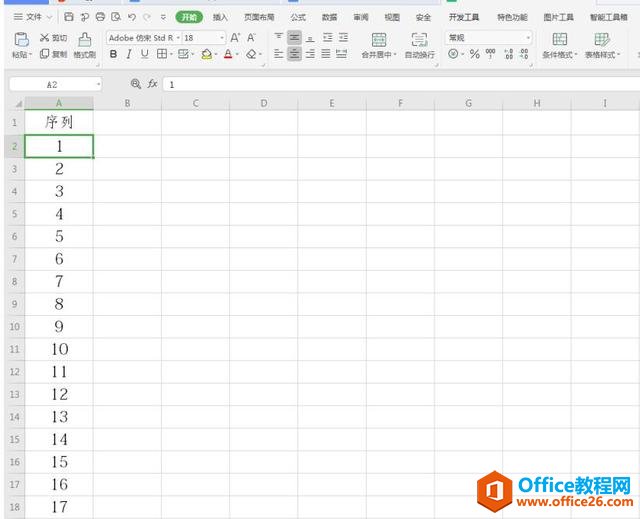640x519 pixels.
Task: Decrease indent icon in alignment group
Action: 327,38
